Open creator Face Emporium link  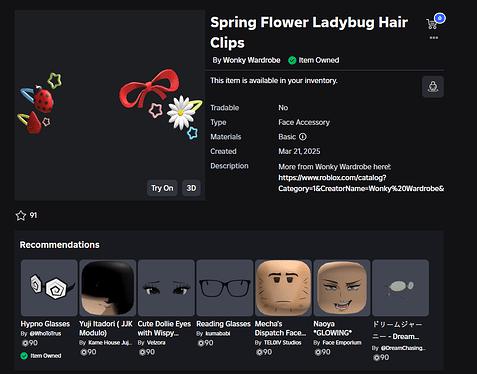point(342,343)
